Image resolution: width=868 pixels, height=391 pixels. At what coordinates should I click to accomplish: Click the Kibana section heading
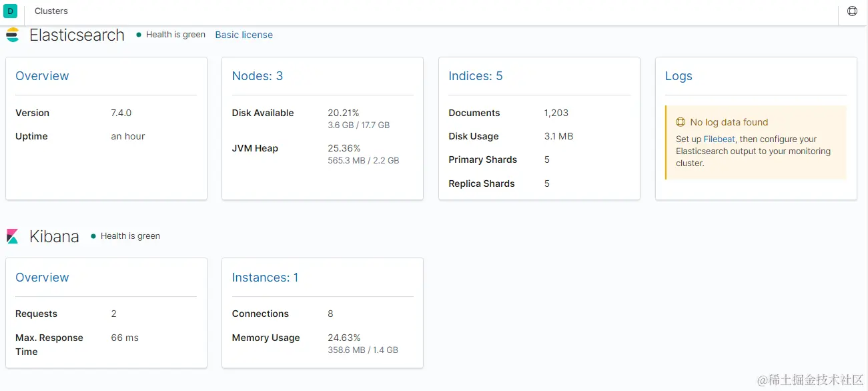pyautogui.click(x=54, y=236)
